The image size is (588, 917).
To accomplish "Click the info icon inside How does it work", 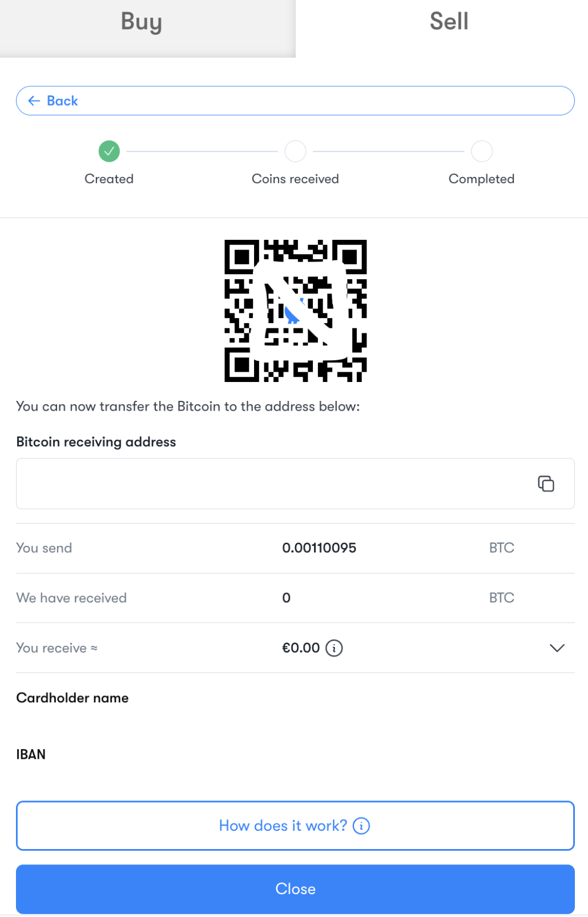I will click(361, 826).
